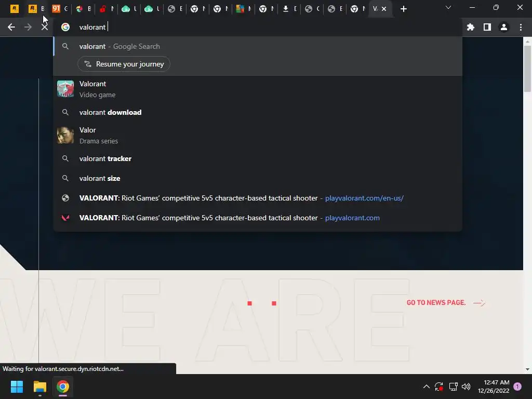The image size is (532, 399).
Task: Select the 'valorant - Google Search' suggestion
Action: point(258,46)
